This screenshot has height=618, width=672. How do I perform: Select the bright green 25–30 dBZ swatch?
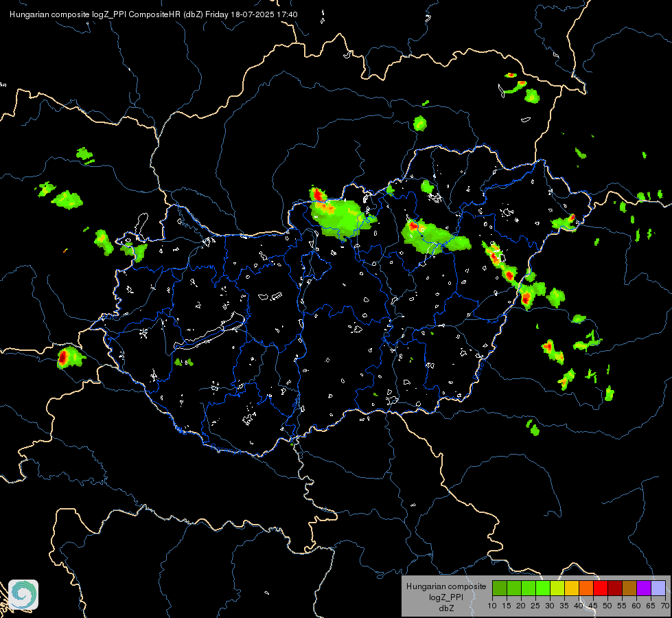(x=543, y=588)
